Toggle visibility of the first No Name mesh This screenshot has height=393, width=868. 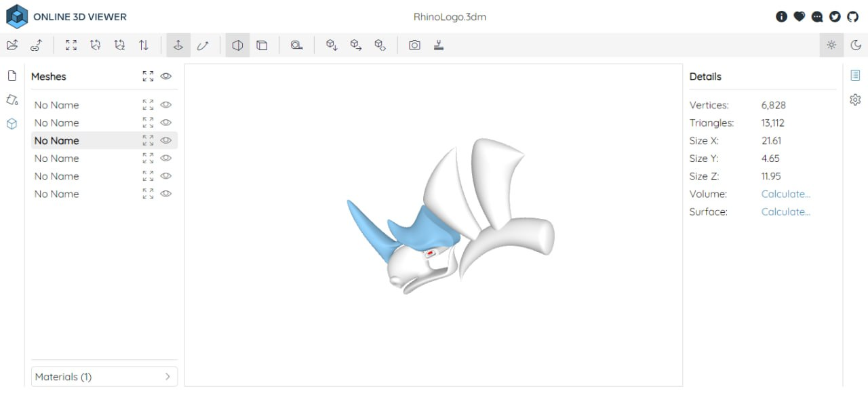(166, 105)
